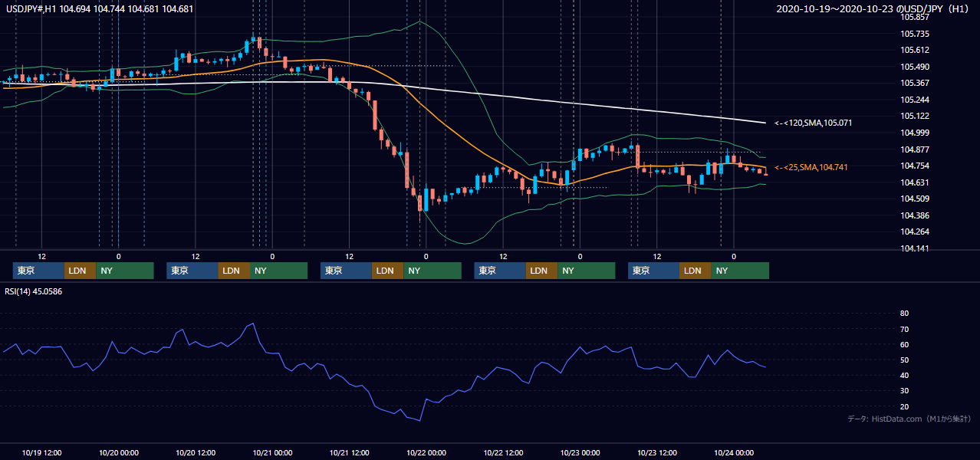Click the HistData.com data source credit
The image size is (980, 460).
coord(909,419)
